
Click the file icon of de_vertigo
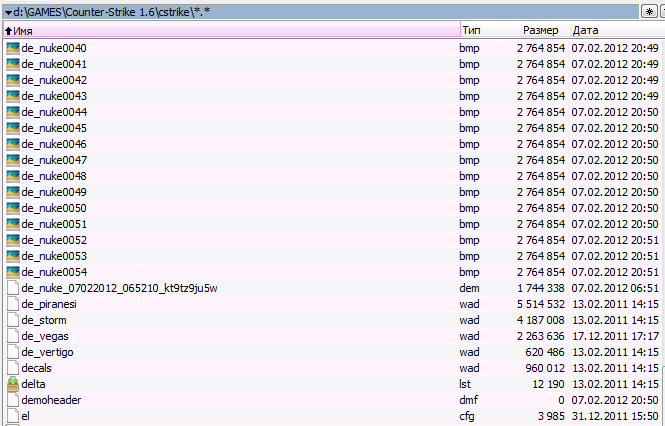(x=13, y=352)
